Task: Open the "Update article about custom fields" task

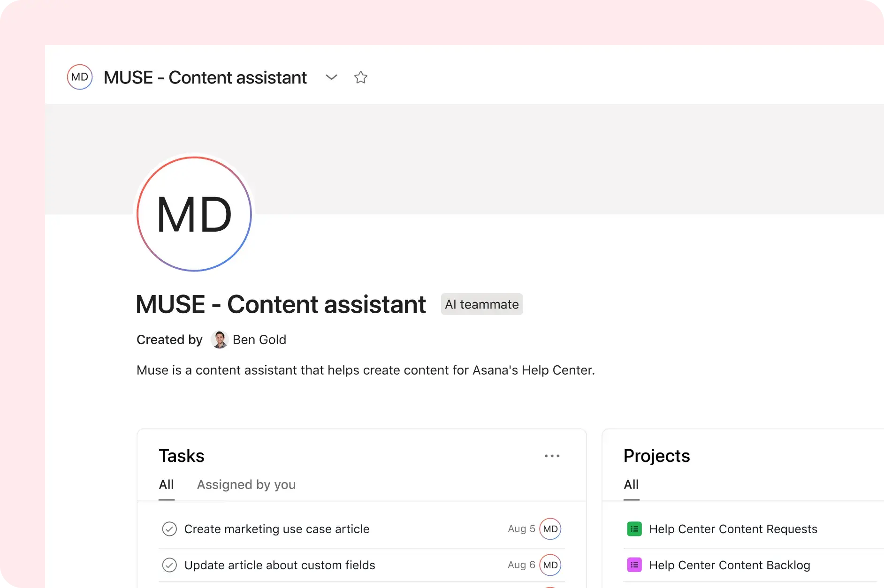Action: point(280,565)
